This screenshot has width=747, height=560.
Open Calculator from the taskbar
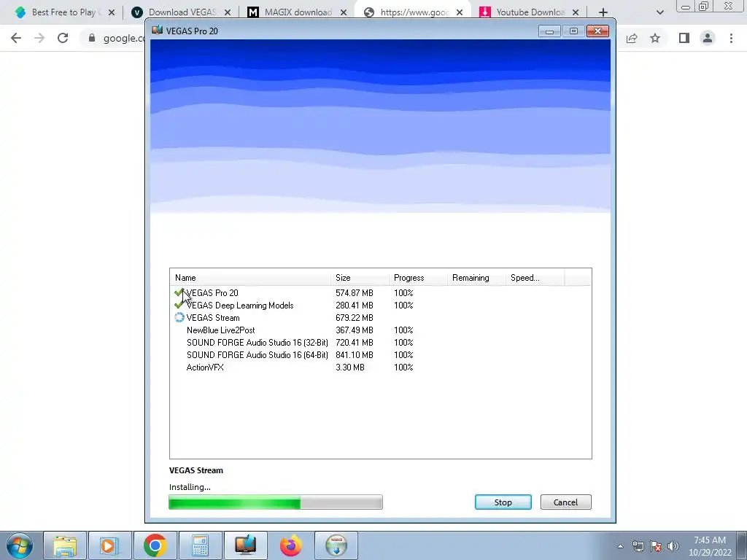(x=200, y=545)
